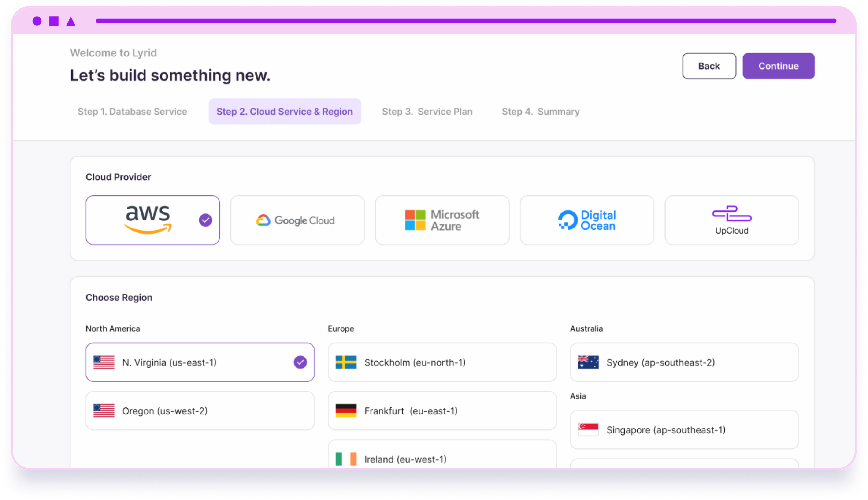This screenshot has width=868, height=500.
Task: Choose Microsoft Azure as provider
Action: (x=442, y=220)
